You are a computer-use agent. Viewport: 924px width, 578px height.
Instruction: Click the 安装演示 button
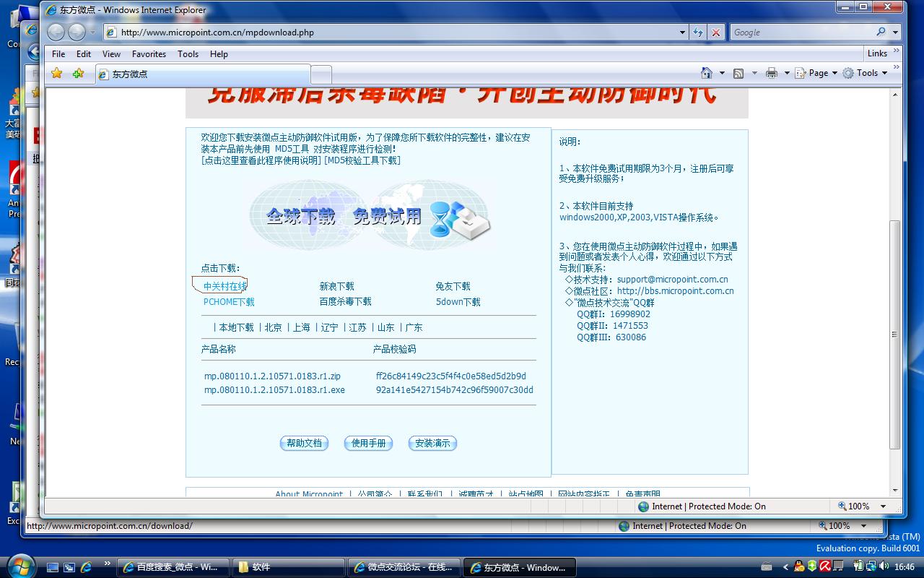432,443
